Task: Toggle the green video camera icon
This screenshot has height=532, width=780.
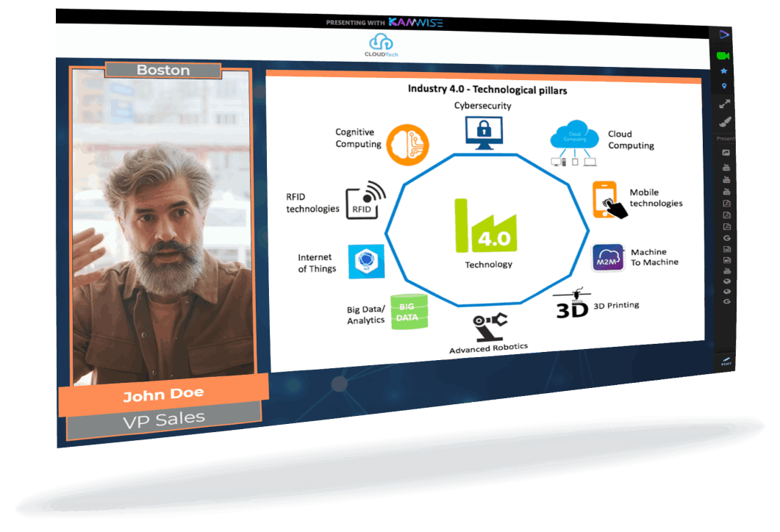Action: 723,56
